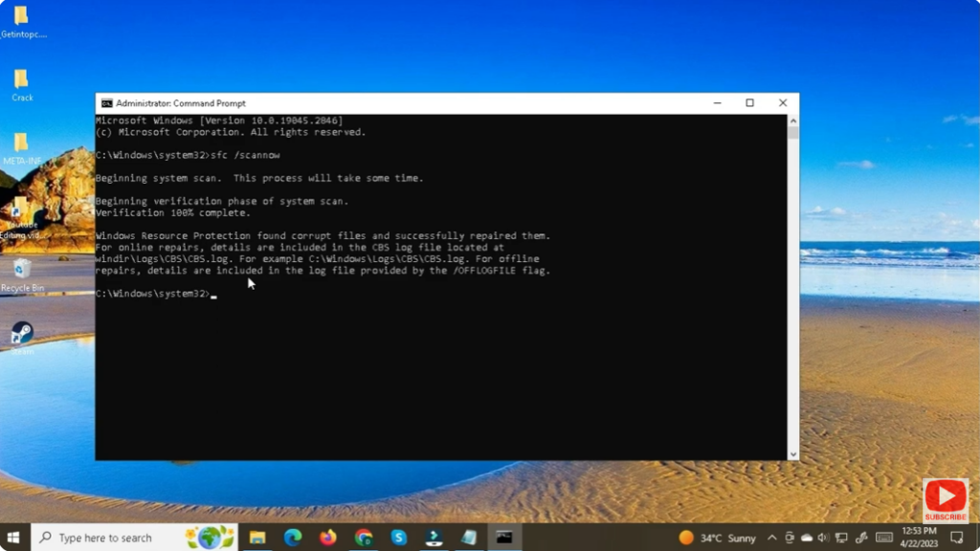Click the Start button
The image size is (980, 551).
pos(14,538)
